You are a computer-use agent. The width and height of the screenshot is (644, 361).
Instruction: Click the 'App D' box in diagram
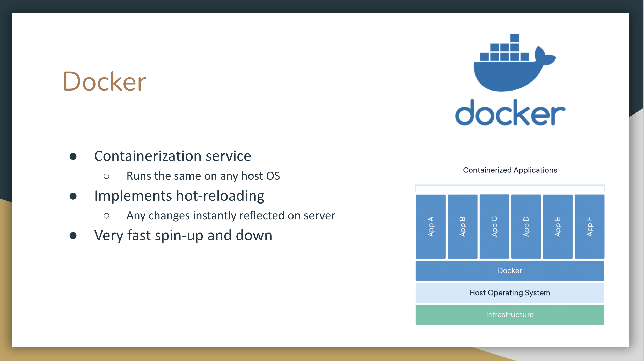click(x=526, y=227)
